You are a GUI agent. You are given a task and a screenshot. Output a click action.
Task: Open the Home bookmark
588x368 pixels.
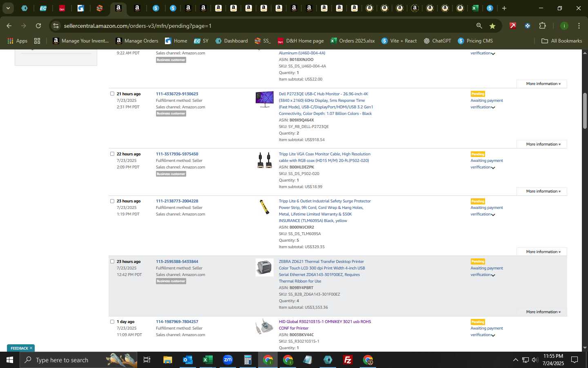pos(176,41)
